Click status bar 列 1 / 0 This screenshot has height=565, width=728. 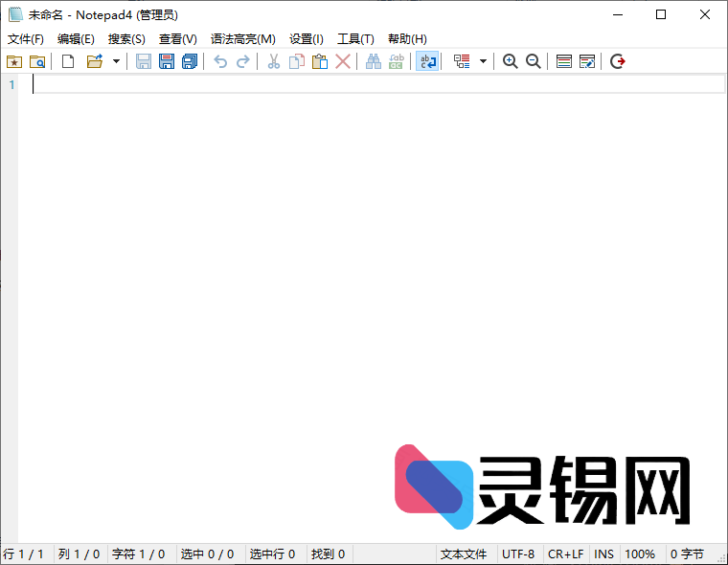point(79,554)
